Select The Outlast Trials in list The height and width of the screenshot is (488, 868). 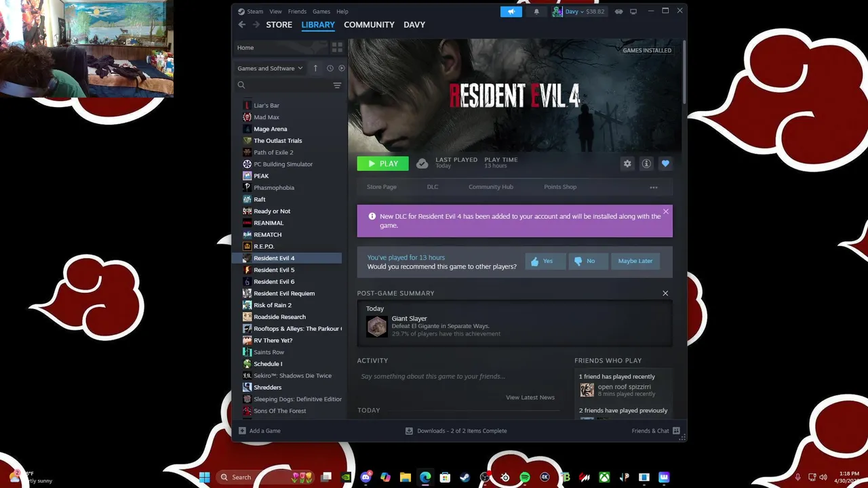pos(288,141)
